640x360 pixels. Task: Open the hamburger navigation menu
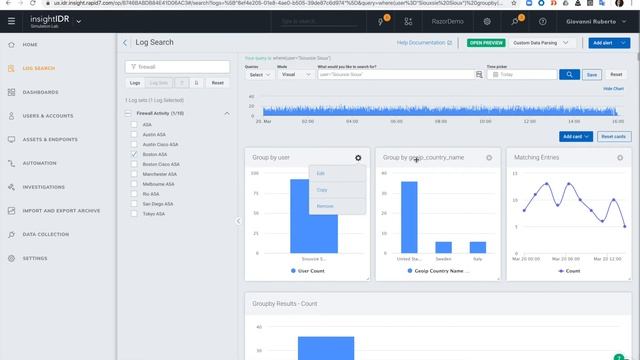point(11,21)
